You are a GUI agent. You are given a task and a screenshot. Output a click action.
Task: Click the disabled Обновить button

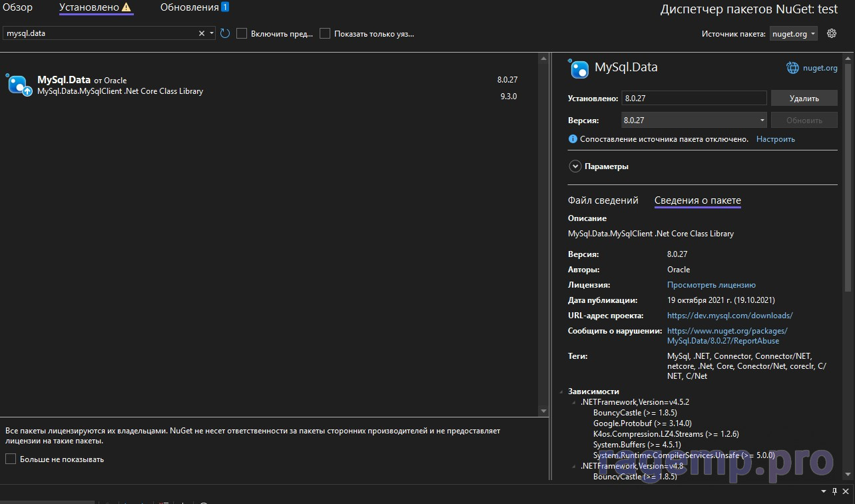coord(804,121)
